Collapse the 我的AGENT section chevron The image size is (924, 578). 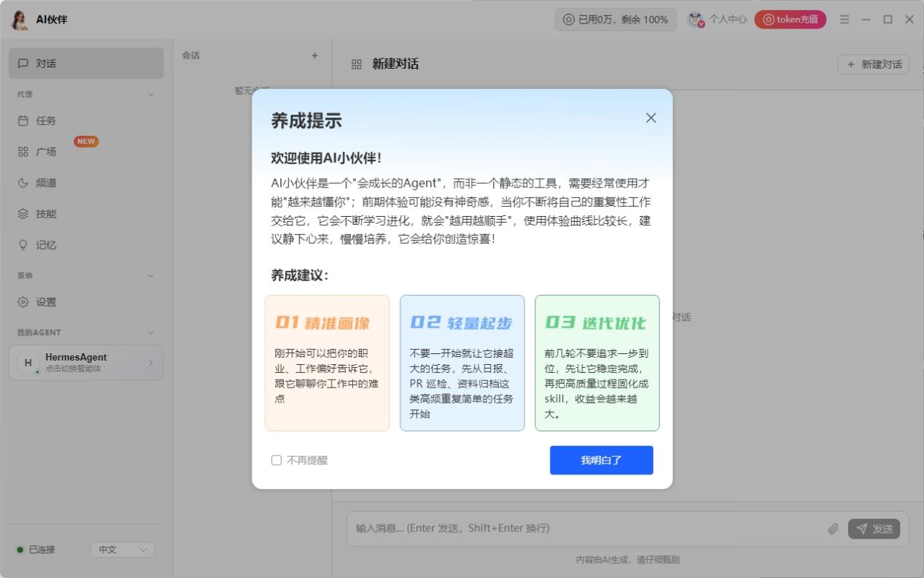(x=151, y=333)
